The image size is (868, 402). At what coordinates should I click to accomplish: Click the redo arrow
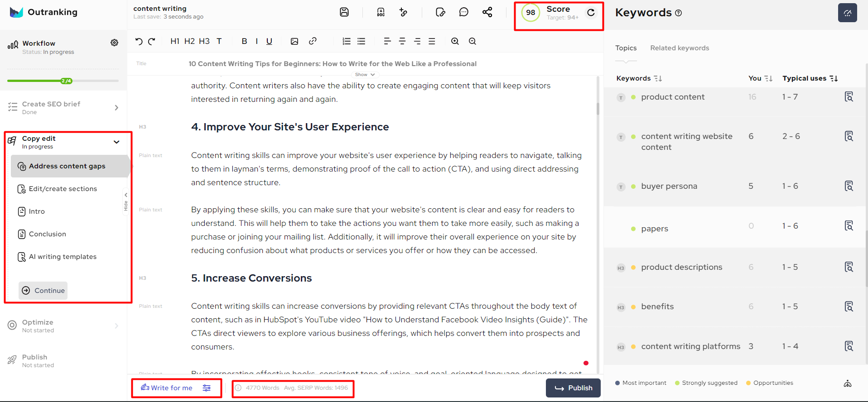click(x=152, y=41)
